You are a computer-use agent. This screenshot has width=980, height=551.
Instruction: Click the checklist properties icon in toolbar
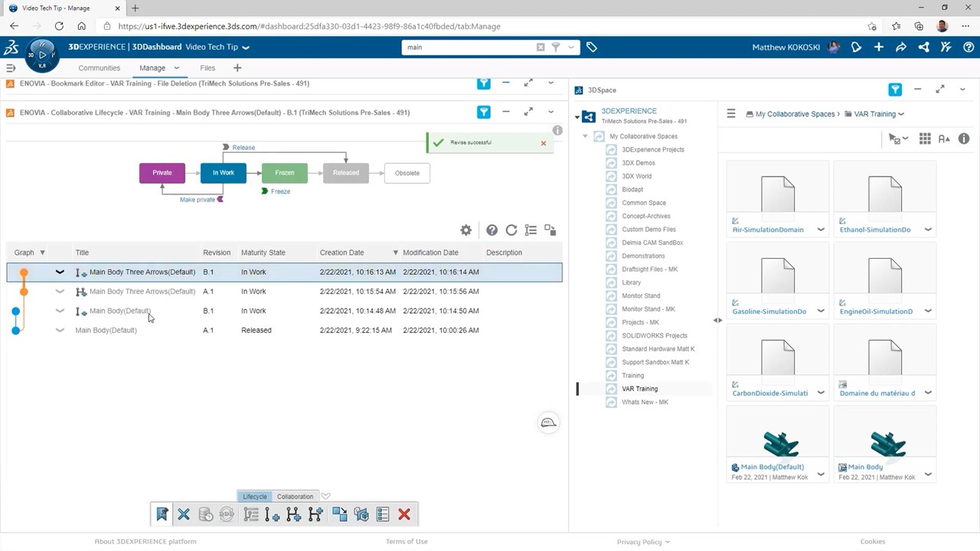pos(383,515)
